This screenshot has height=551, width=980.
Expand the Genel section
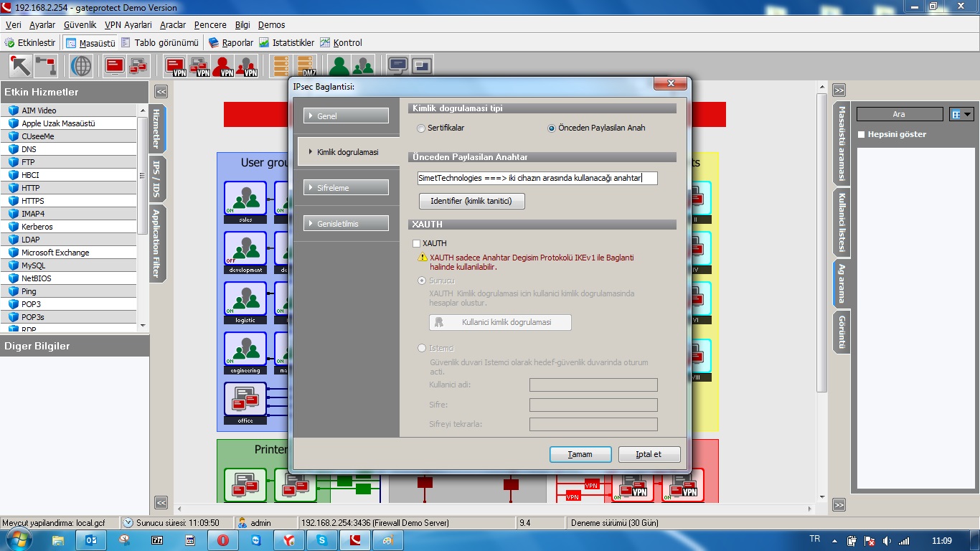[x=346, y=116]
